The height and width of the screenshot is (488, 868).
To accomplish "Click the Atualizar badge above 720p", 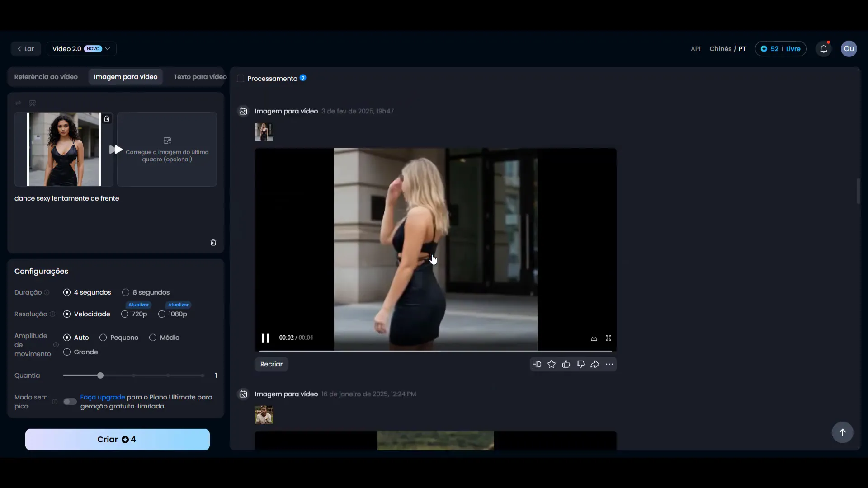I will 138,305.
